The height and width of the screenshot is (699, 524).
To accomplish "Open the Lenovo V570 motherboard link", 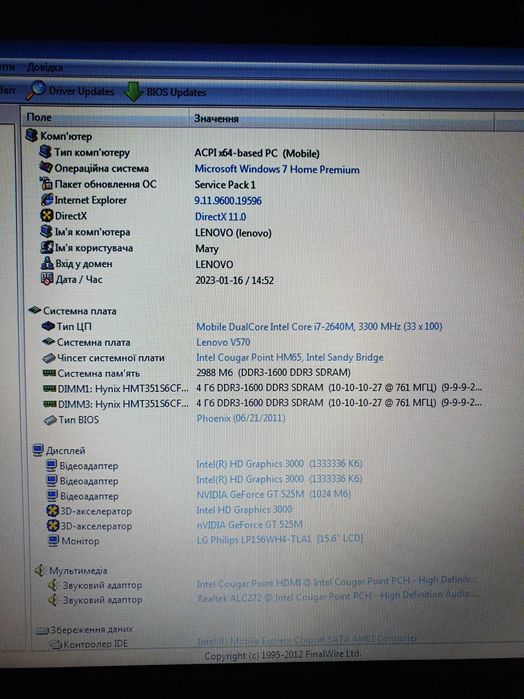I will 223,342.
